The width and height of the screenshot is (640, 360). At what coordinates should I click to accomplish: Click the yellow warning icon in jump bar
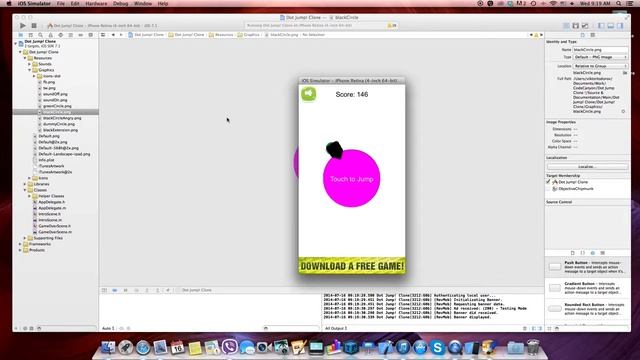click(x=536, y=35)
